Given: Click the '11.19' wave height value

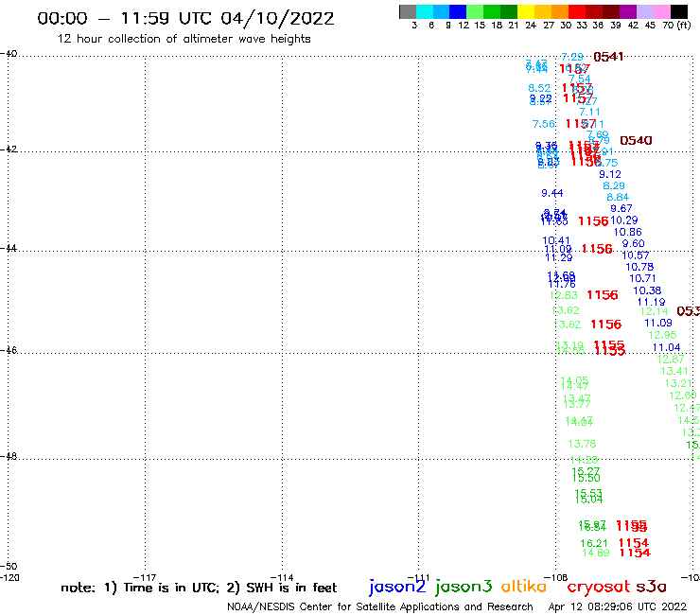Looking at the screenshot, I should [652, 303].
